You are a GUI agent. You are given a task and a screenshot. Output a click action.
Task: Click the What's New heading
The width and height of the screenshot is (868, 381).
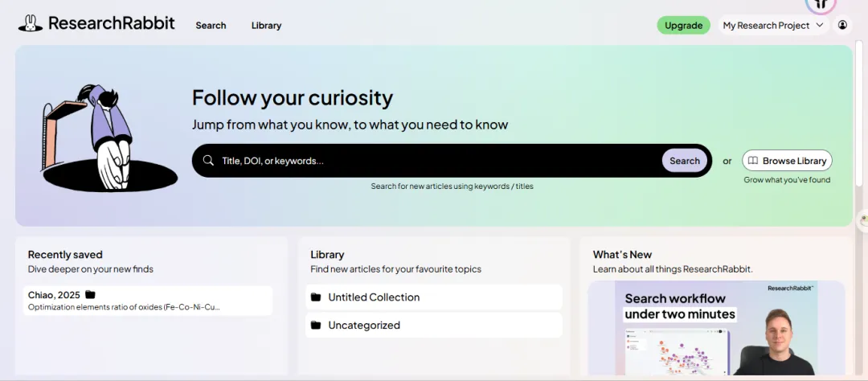point(622,255)
